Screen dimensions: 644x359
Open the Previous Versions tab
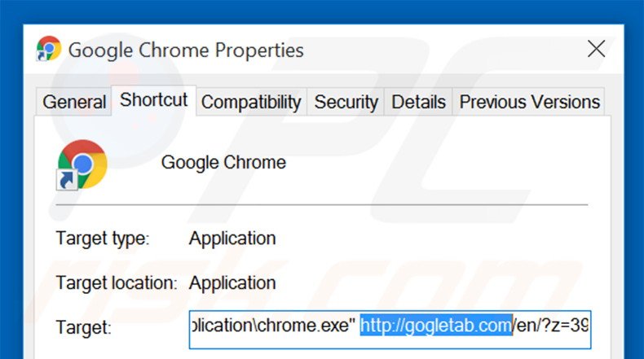[x=530, y=103]
